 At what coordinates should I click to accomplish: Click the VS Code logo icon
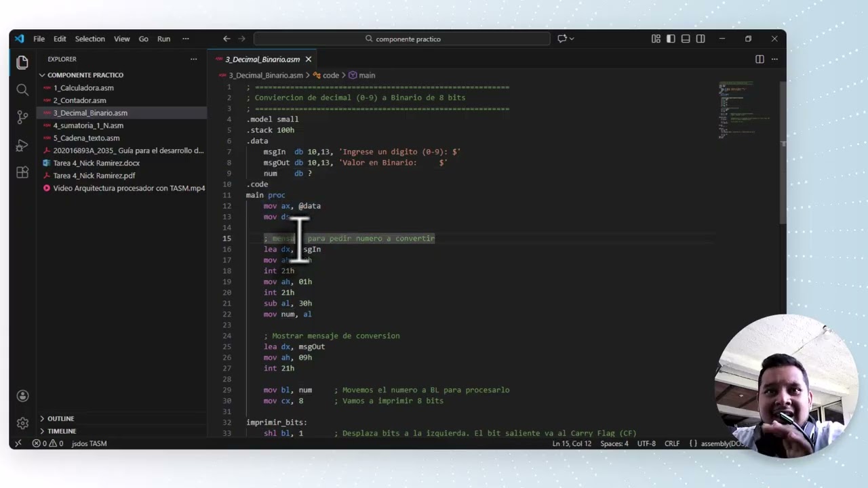19,39
